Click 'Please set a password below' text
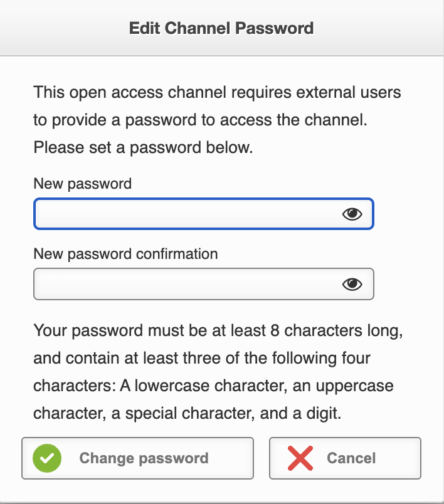Screen dimensions: 444x504 click(144, 147)
